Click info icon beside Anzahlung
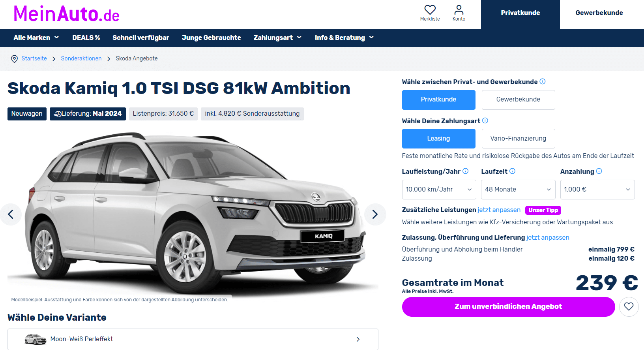The height and width of the screenshot is (357, 644). pyautogui.click(x=599, y=171)
